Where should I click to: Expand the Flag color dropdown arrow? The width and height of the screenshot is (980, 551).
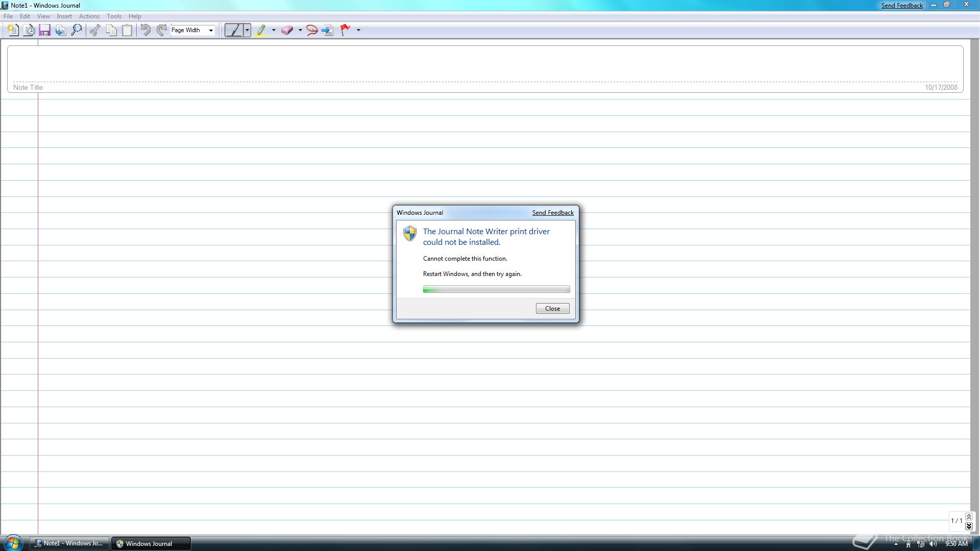[358, 30]
